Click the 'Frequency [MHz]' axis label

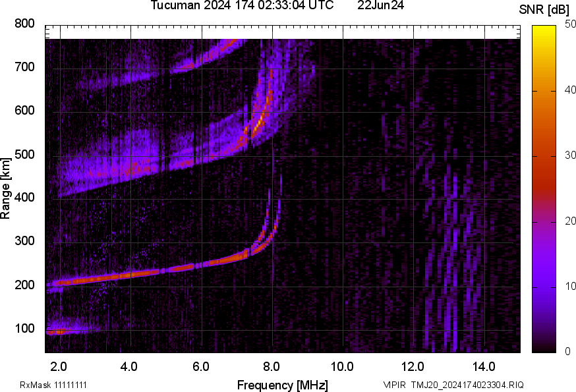[x=283, y=385]
